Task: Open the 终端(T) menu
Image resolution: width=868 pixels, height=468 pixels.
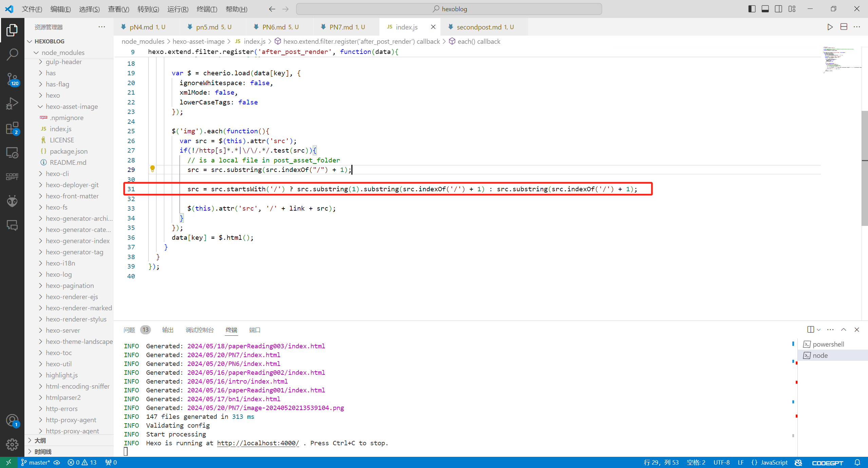Action: 207,9
